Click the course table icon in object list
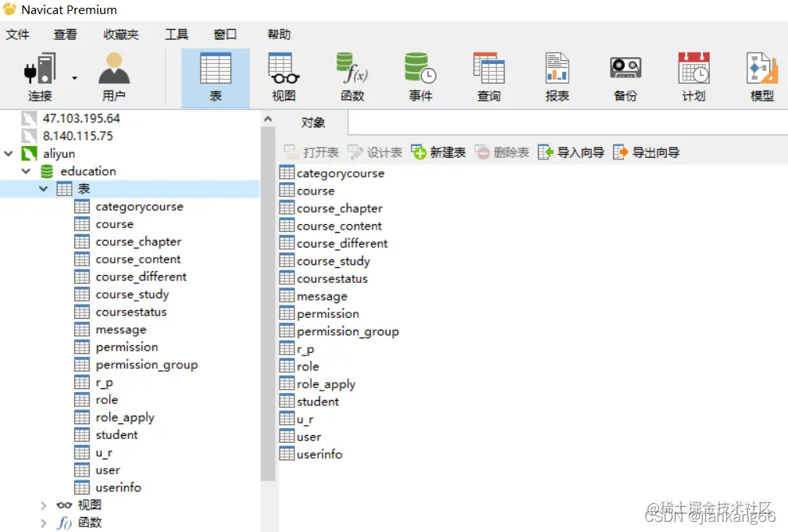This screenshot has height=532, width=788. click(287, 190)
